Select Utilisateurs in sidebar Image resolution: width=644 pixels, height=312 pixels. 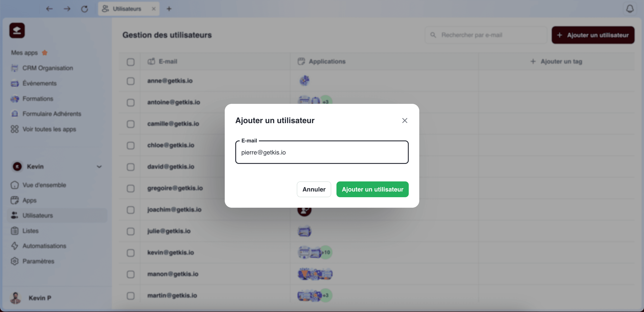click(x=57, y=216)
